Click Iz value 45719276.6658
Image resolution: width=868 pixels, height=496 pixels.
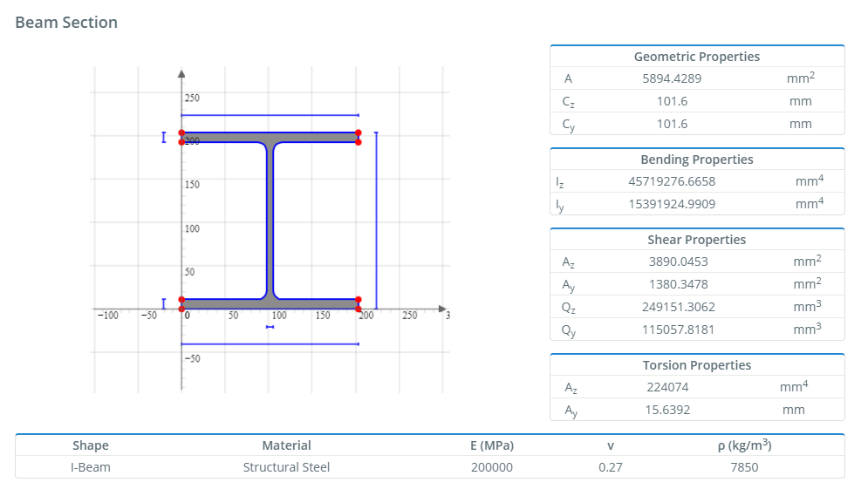(672, 181)
